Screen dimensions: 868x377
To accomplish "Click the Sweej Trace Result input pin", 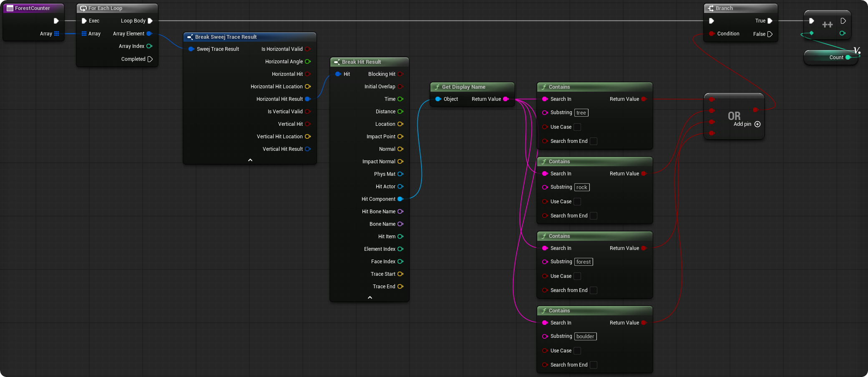I will [x=191, y=49].
